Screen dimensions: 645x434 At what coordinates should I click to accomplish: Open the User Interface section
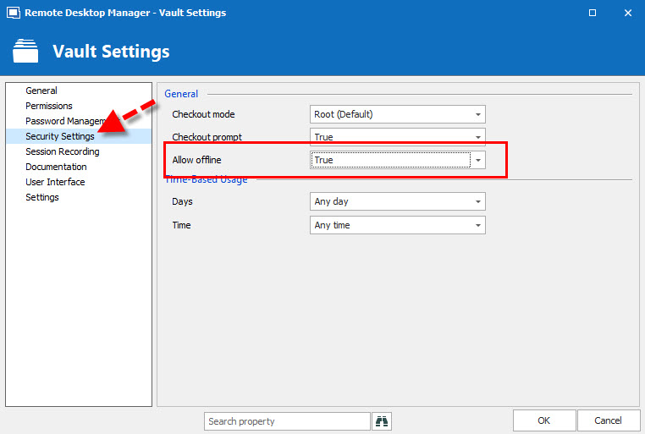coord(55,182)
